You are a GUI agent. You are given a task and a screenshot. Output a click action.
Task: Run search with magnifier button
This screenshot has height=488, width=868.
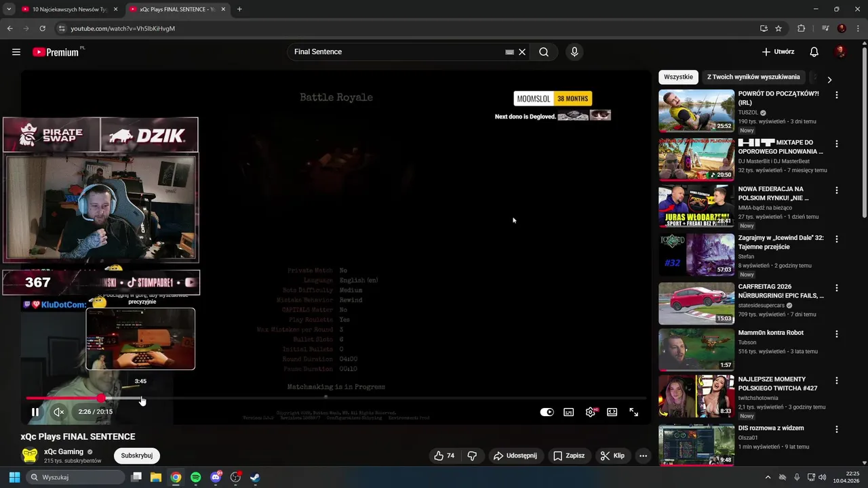tap(544, 52)
